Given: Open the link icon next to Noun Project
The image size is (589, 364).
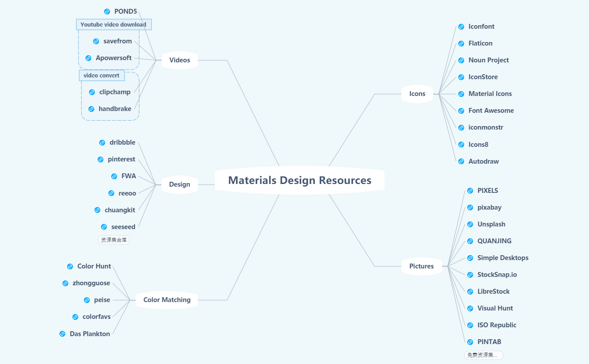Looking at the screenshot, I should click(461, 60).
